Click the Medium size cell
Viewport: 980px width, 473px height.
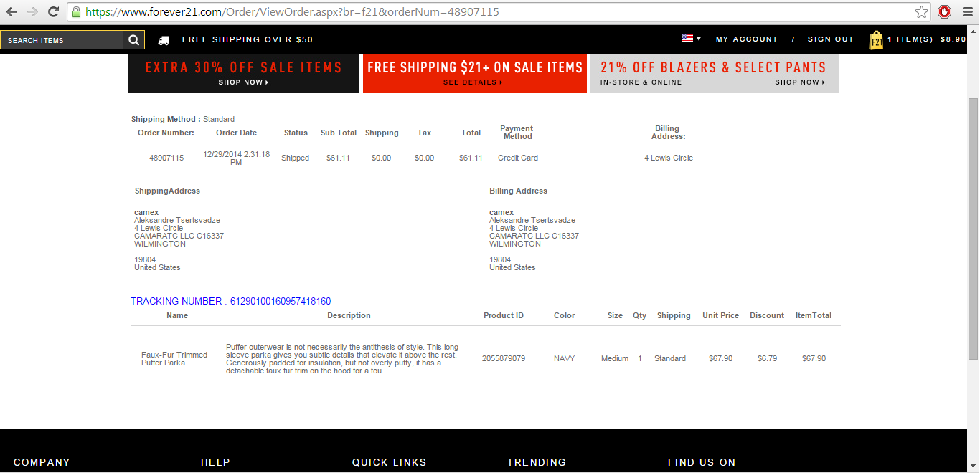615,358
